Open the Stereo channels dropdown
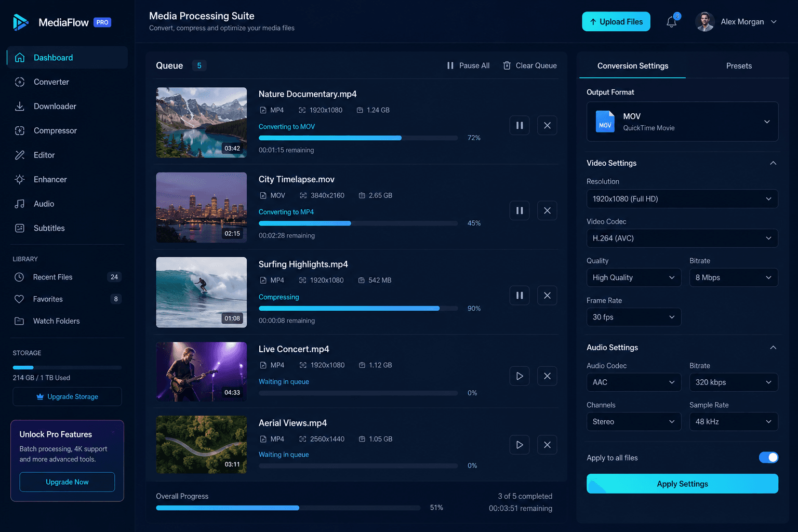The width and height of the screenshot is (798, 532). (634, 422)
